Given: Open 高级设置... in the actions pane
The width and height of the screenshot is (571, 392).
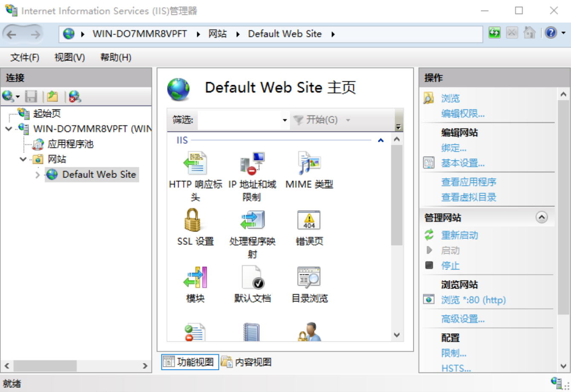Looking at the screenshot, I should tap(463, 319).
